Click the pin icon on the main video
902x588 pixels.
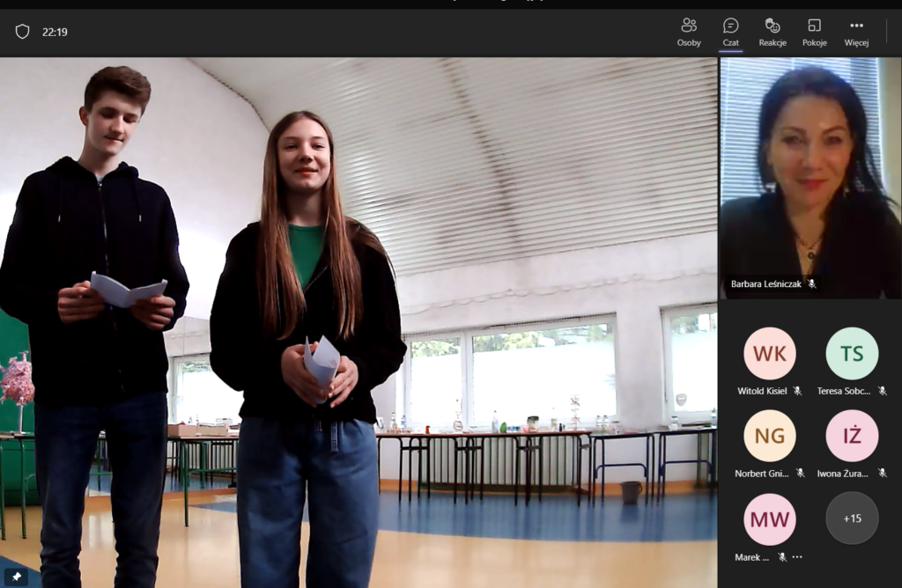pyautogui.click(x=16, y=577)
